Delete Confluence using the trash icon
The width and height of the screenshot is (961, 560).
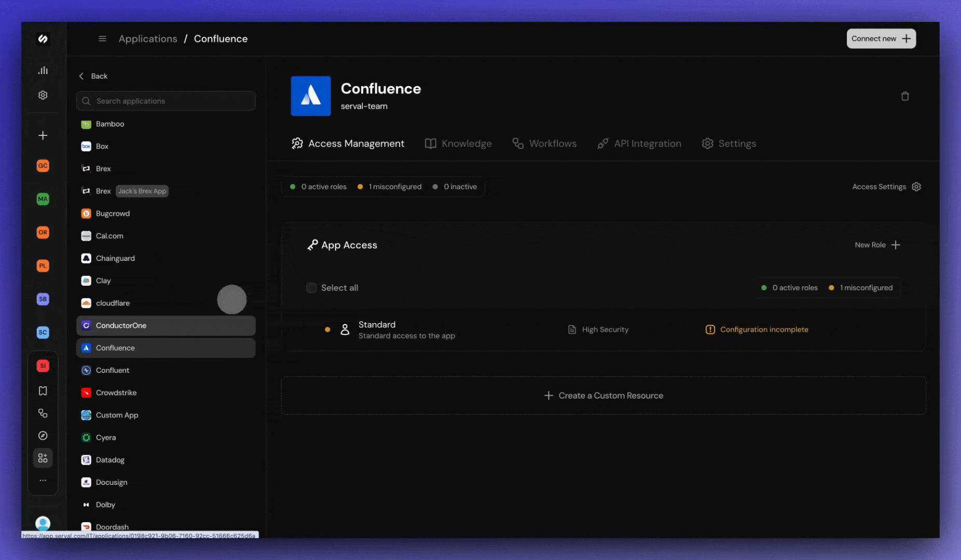click(905, 96)
